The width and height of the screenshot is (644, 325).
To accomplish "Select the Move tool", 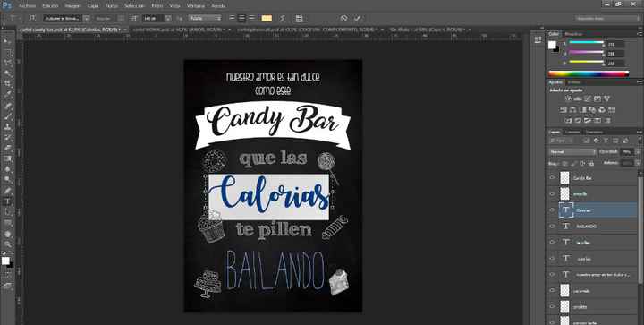I will [x=8, y=41].
